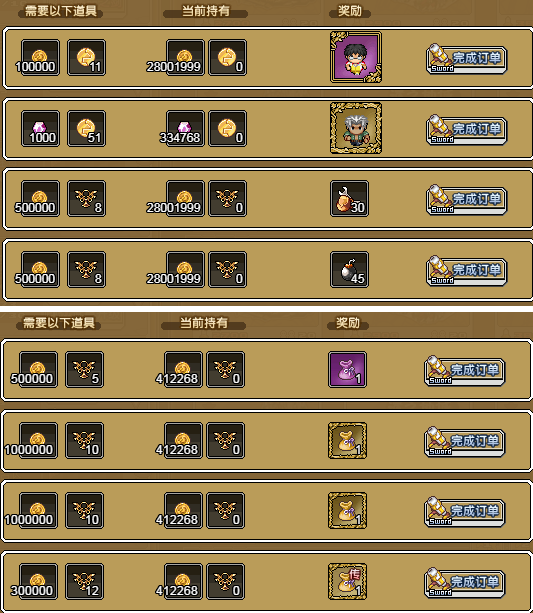The width and height of the screenshot is (533, 613).
Task: Click the winged emblem icon requiring 12
Action: pos(84,581)
